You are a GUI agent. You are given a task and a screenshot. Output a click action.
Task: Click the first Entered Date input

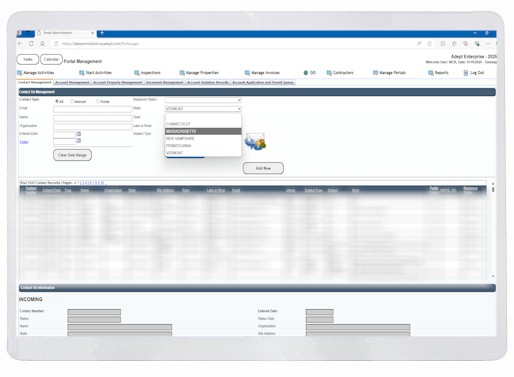(x=64, y=135)
